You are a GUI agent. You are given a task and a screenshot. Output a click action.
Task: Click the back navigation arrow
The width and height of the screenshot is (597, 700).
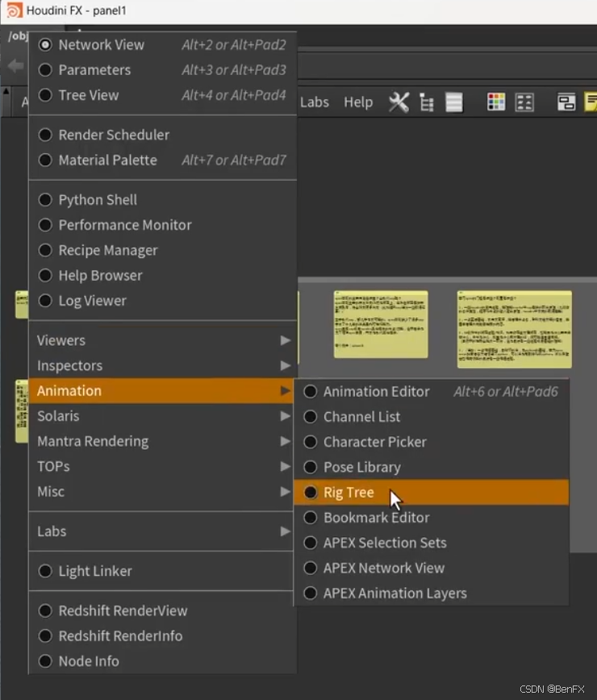15,65
